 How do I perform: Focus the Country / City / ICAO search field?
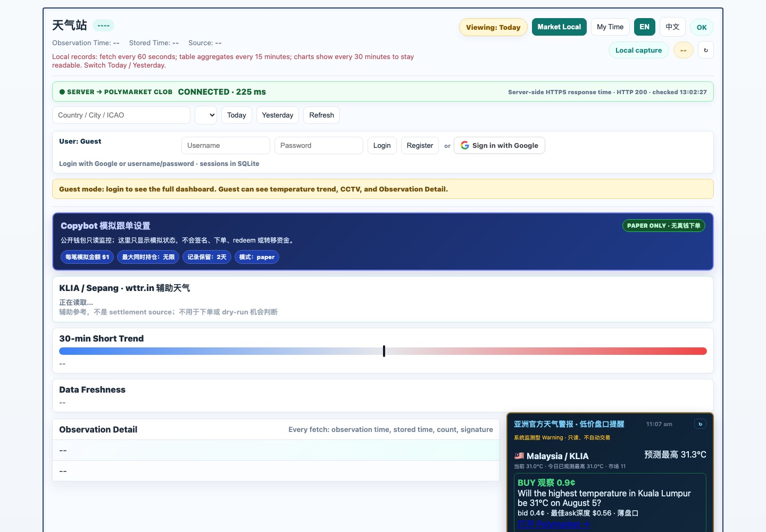pos(121,115)
